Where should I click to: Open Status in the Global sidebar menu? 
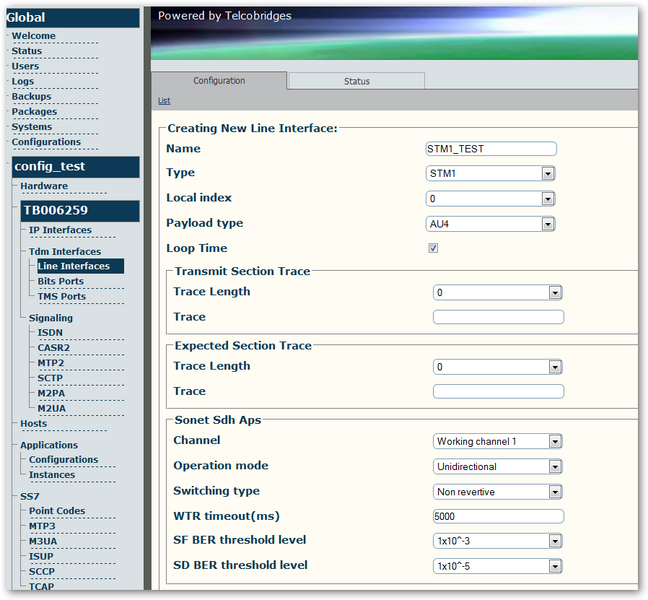tap(27, 51)
